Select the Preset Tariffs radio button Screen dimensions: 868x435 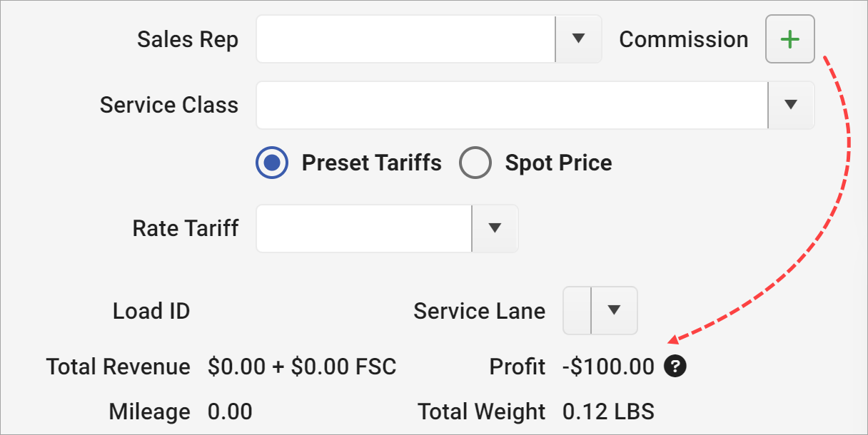pos(271,163)
